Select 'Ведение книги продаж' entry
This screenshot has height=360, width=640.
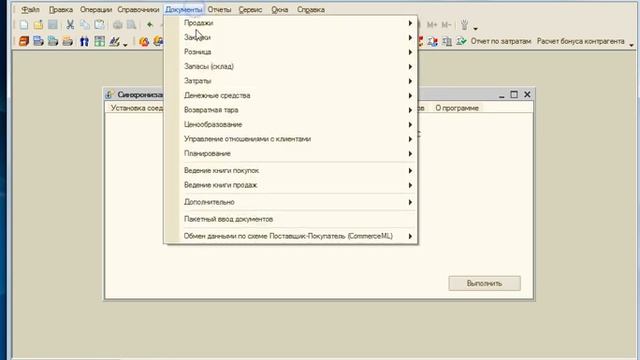pos(291,185)
